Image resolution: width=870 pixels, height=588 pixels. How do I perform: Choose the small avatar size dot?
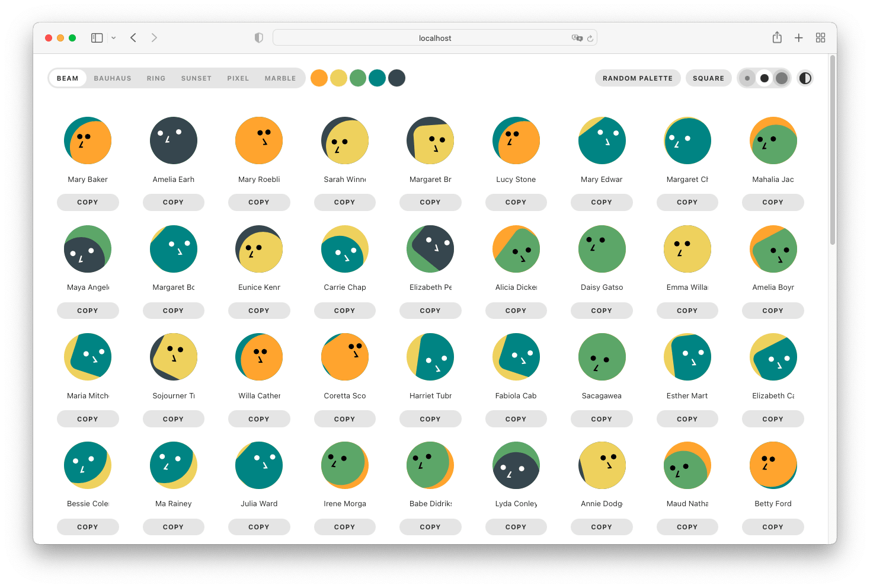pos(747,78)
